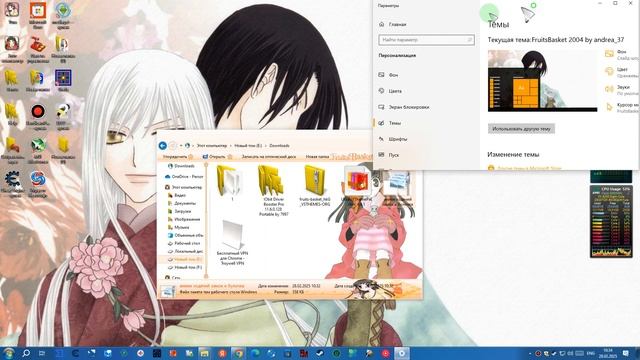Select Бесплатный VPN для Chrome file
Screen dimensions: 640x360
(232, 243)
